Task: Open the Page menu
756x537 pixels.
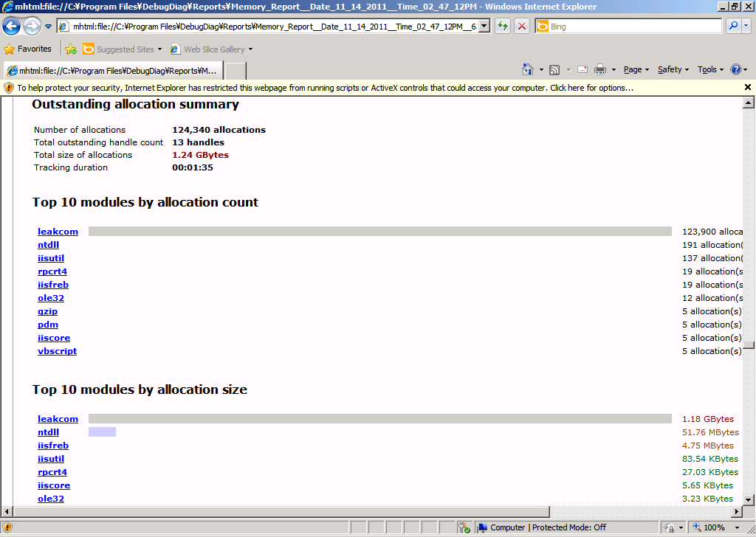Action: pyautogui.click(x=636, y=69)
